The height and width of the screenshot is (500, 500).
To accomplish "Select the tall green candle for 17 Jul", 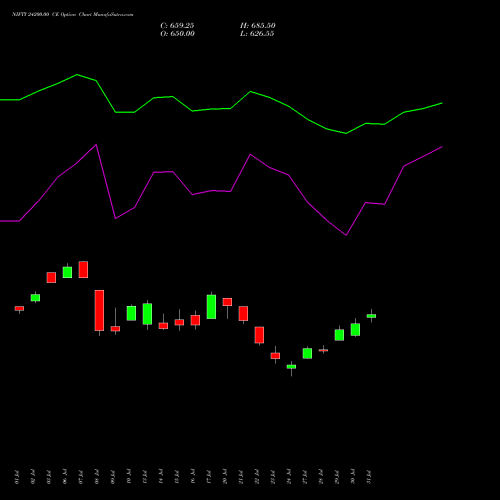I will [x=211, y=306].
